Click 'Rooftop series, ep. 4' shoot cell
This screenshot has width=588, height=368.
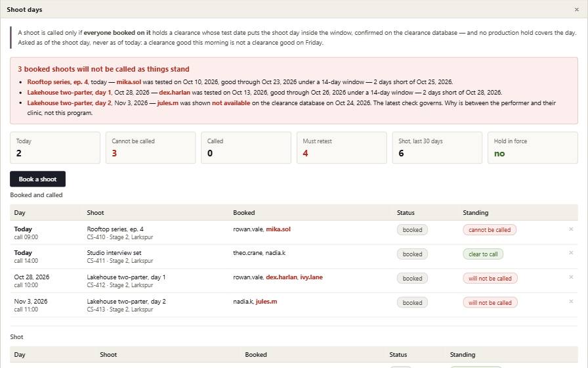[x=115, y=229]
